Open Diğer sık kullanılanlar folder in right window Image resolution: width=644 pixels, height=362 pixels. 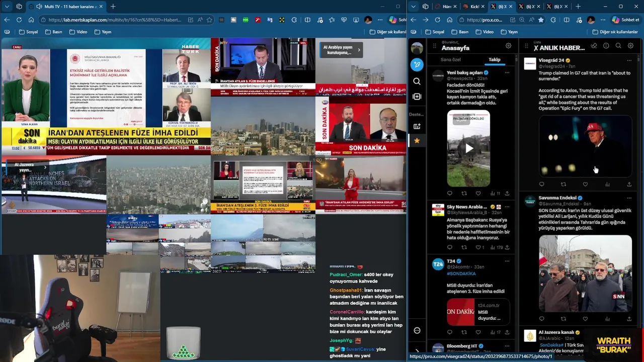[615, 32]
